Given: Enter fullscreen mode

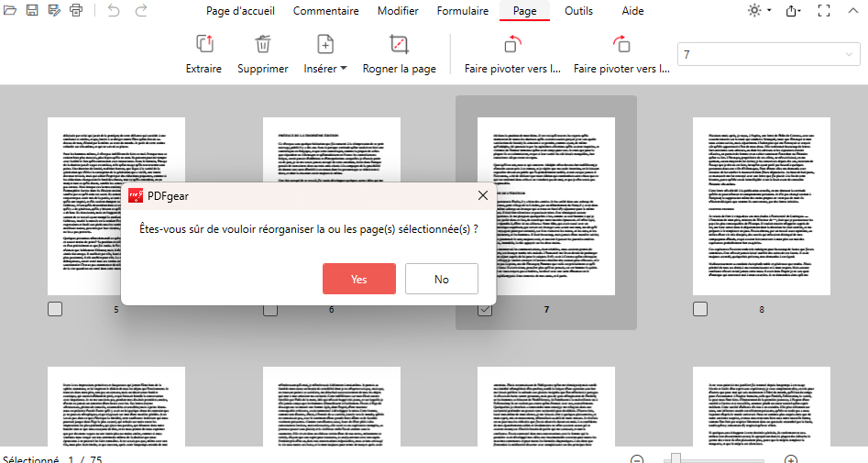Looking at the screenshot, I should [x=824, y=10].
